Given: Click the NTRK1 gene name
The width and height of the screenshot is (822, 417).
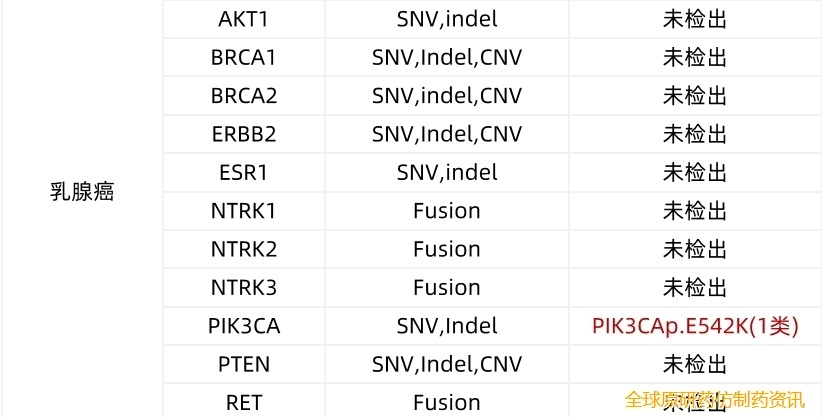Looking at the screenshot, I should pyautogui.click(x=244, y=211).
